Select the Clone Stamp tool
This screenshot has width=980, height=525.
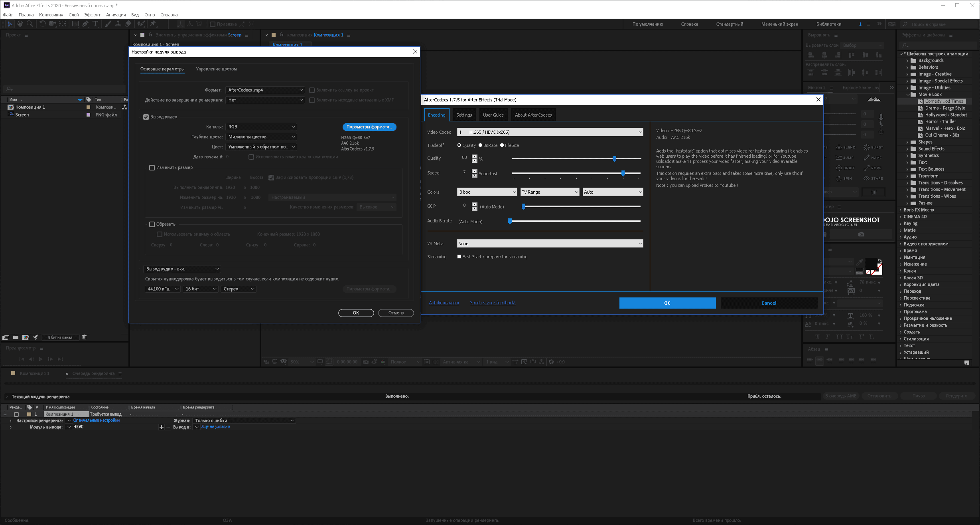tap(118, 24)
